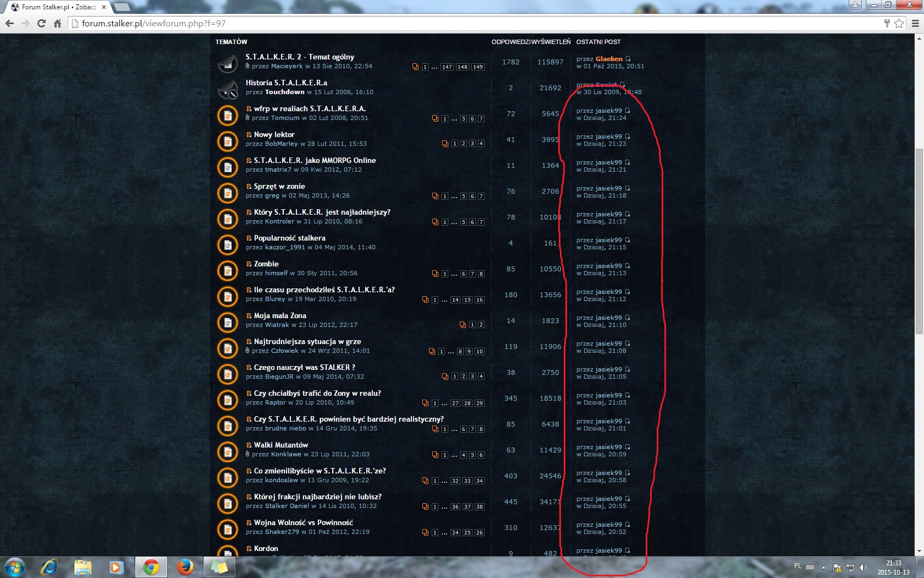Viewport: 924px width, 578px height.
Task: Open Windows Explorer folder on taskbar
Action: [82, 567]
